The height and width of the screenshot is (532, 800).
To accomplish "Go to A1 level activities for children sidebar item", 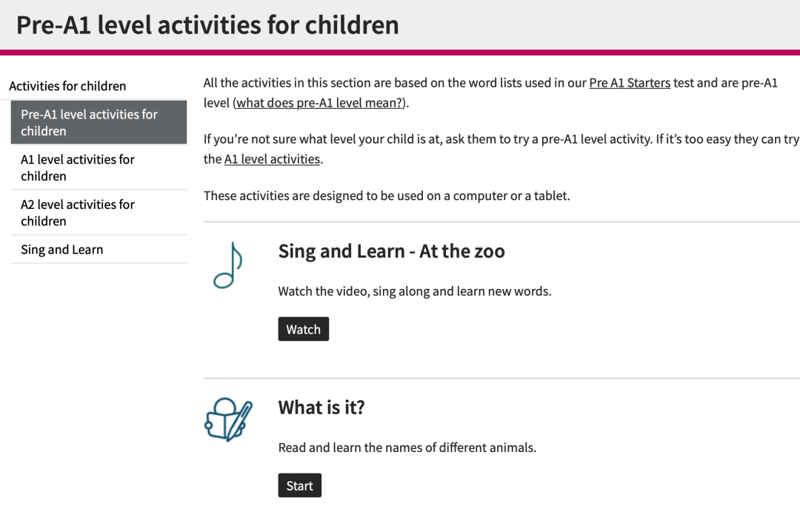I will (99, 167).
